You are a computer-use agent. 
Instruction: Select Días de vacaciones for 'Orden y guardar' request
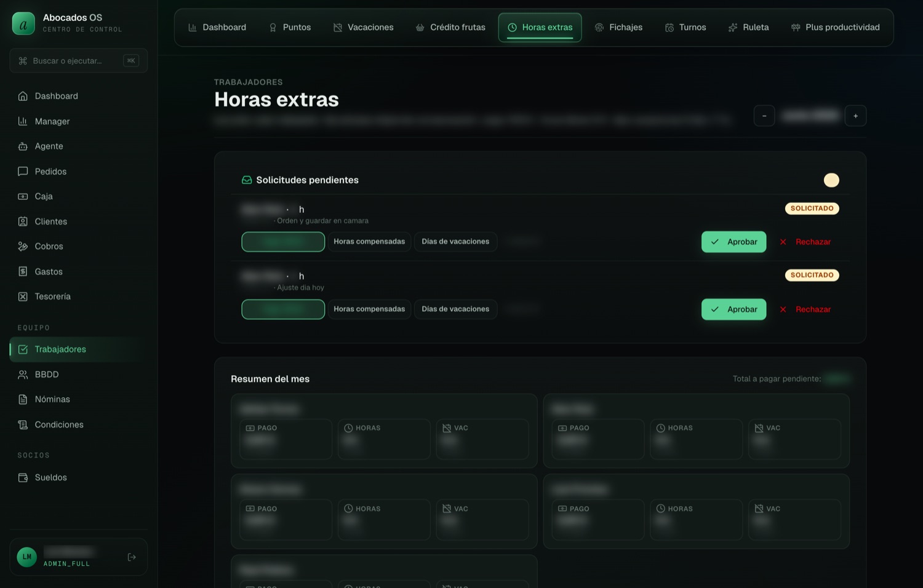[455, 242]
